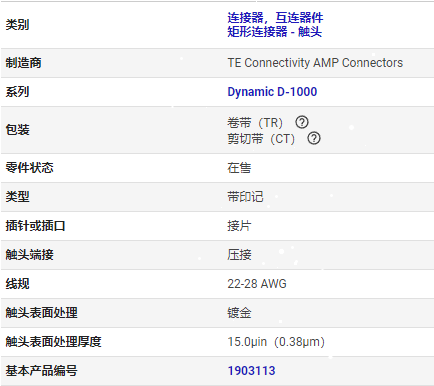
Task: Open base product number 1903113 link
Action: 251,371
